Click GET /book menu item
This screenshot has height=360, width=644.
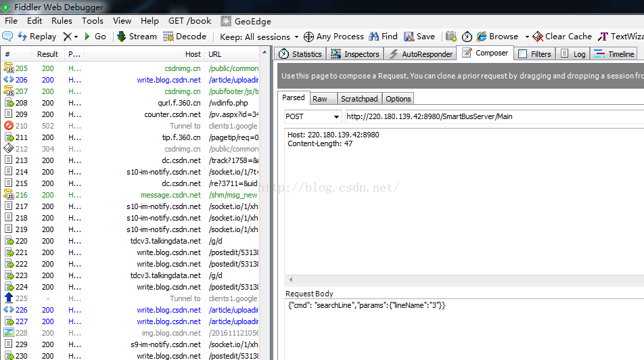click(x=189, y=21)
